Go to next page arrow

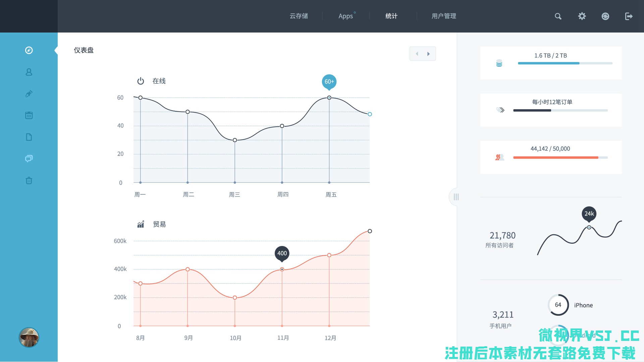[x=428, y=54]
